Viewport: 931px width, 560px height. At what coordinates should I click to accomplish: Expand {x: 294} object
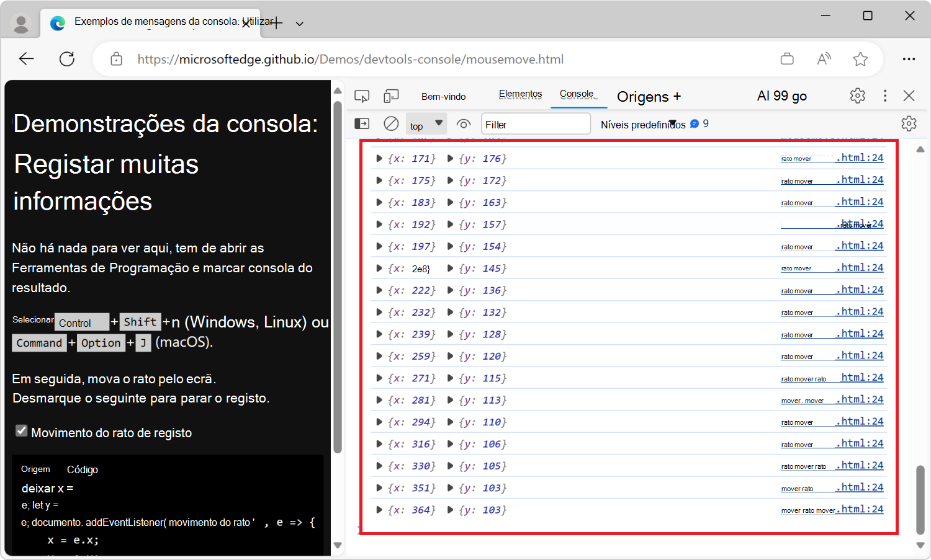[x=379, y=422]
